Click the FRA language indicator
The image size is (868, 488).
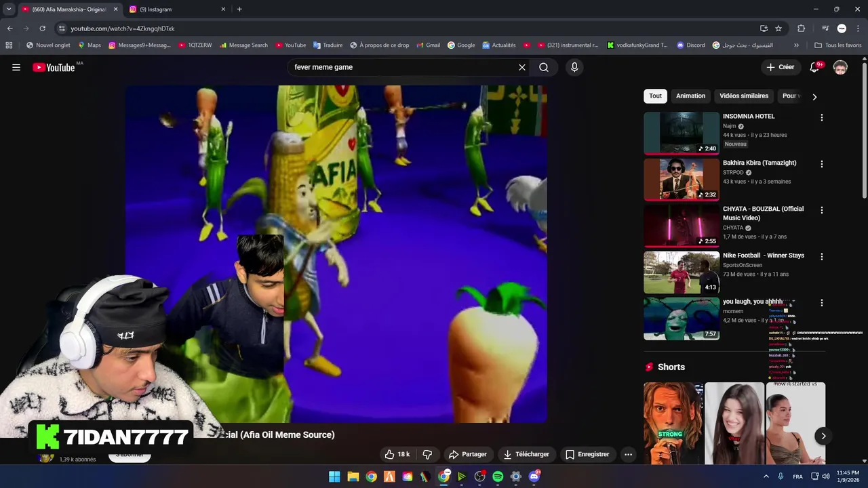point(797,476)
